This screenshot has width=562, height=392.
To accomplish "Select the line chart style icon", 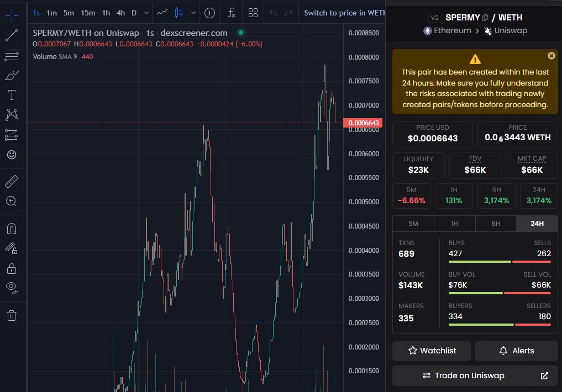I will coord(162,13).
